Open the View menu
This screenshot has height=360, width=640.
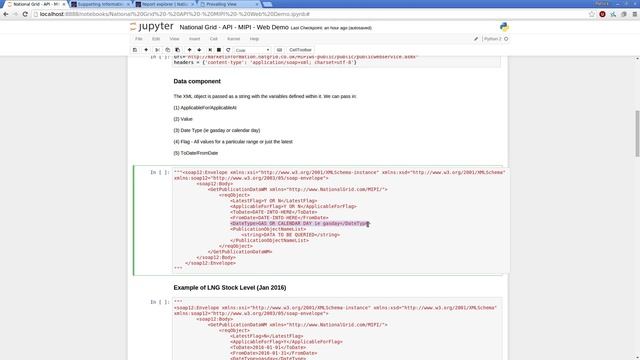coord(174,39)
